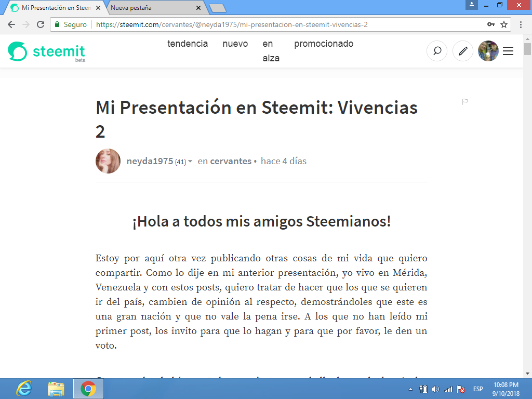Click the battery power tray icon
The height and width of the screenshot is (399, 532).
pos(423,389)
